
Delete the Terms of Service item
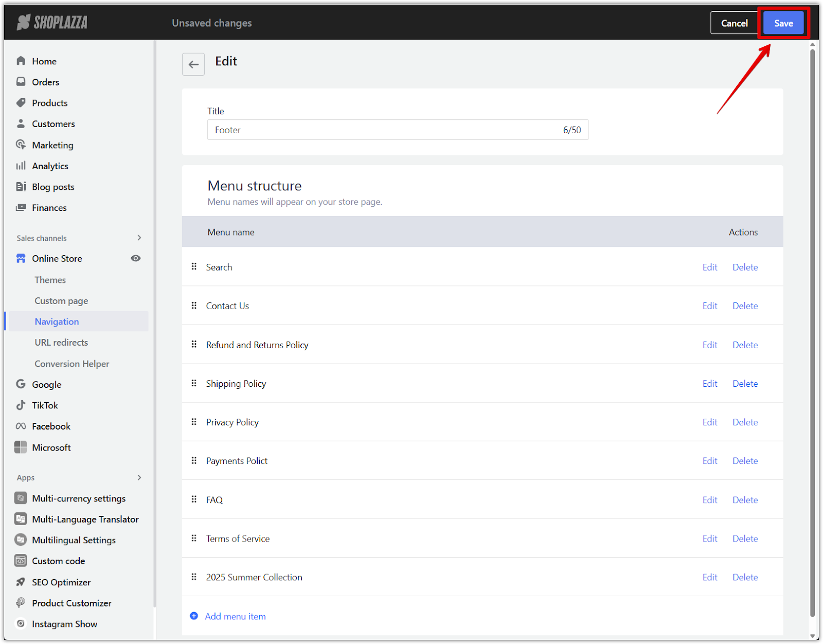tap(745, 538)
